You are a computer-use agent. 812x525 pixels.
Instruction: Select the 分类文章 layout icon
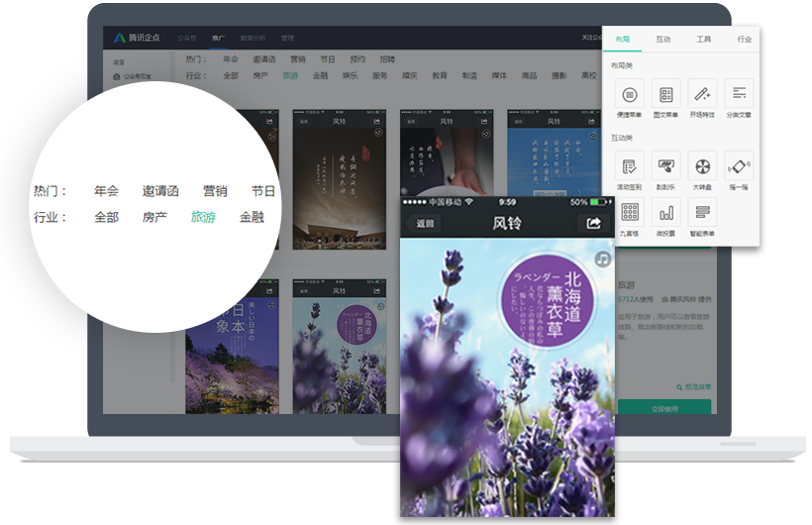[739, 94]
